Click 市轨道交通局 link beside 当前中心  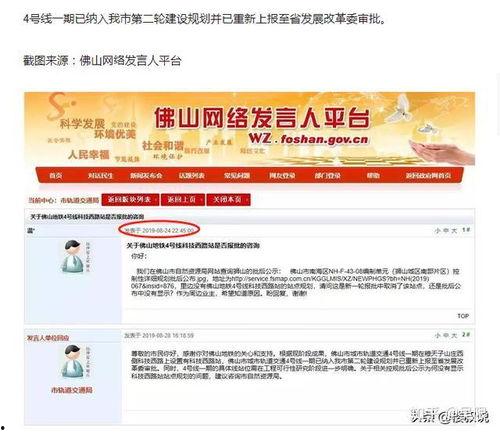(80, 200)
